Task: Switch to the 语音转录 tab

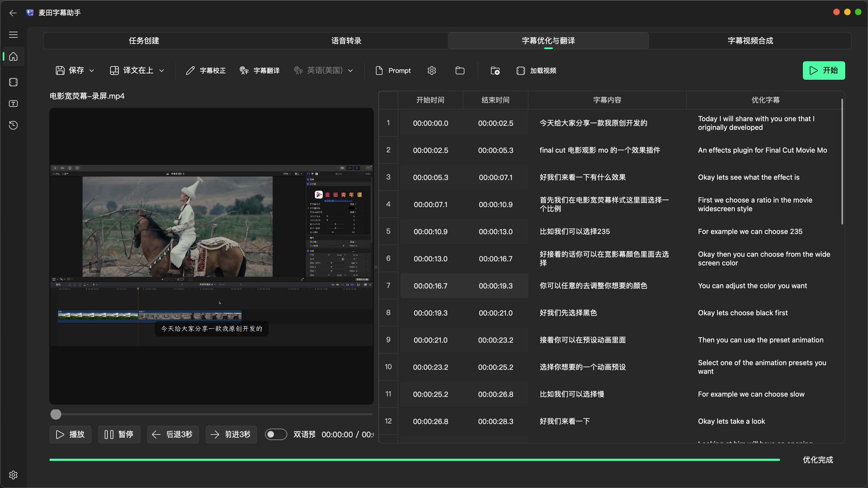Action: pos(346,41)
